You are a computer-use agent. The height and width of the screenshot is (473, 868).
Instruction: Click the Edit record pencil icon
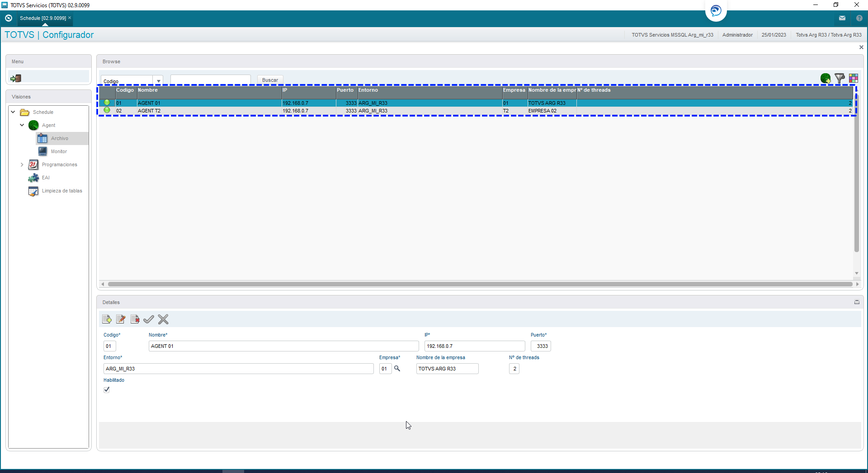point(121,319)
